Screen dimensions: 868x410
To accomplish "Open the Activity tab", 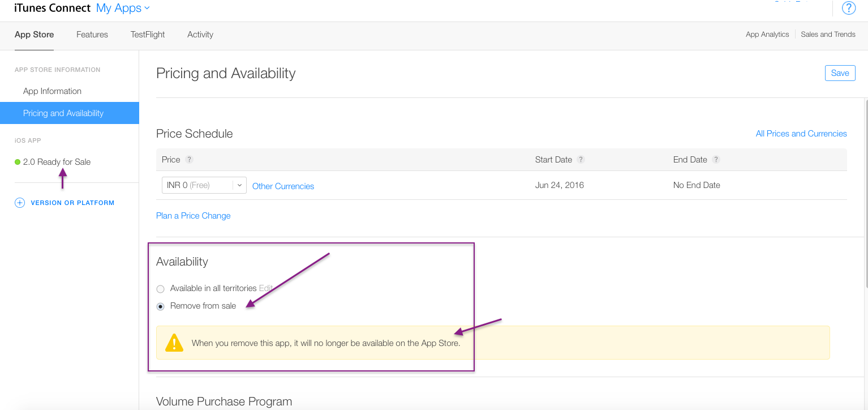I will (200, 35).
